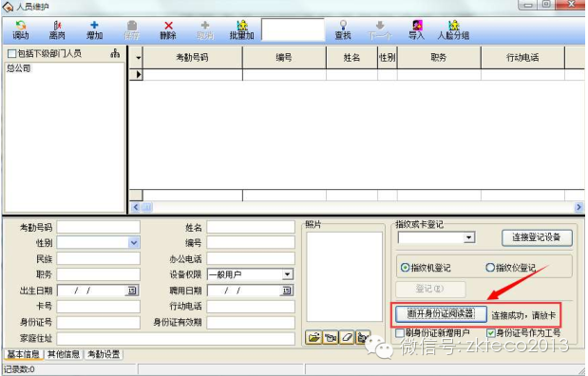Switch to 考勤设置 tab
588x376 pixels.
tap(104, 354)
